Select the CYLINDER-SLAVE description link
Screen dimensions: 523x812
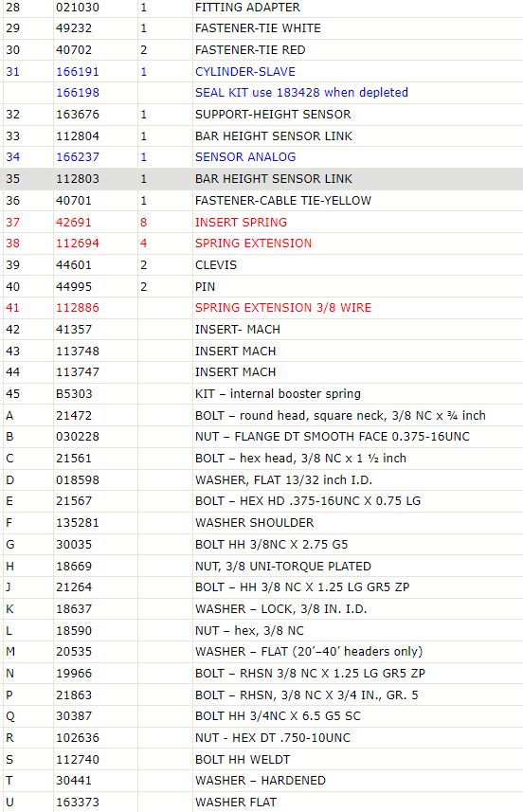(x=245, y=71)
